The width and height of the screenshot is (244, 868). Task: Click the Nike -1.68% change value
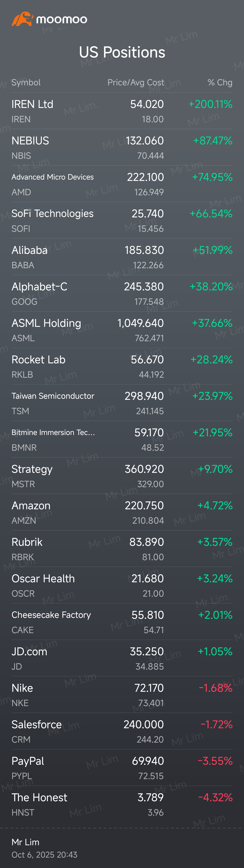pos(215,688)
